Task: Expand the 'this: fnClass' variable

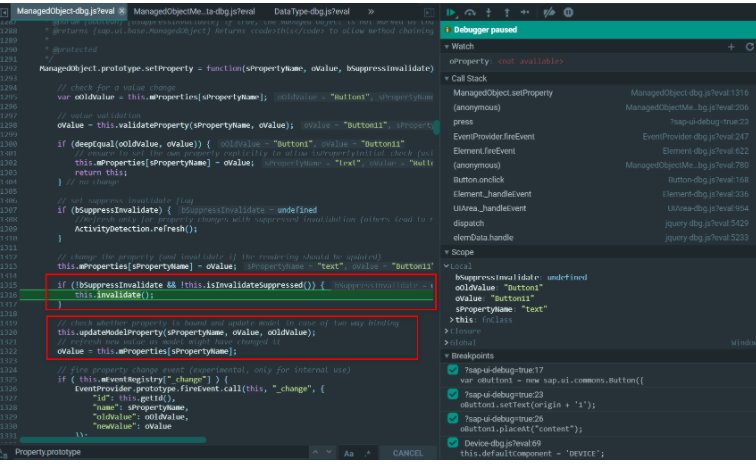Action: (x=452, y=320)
